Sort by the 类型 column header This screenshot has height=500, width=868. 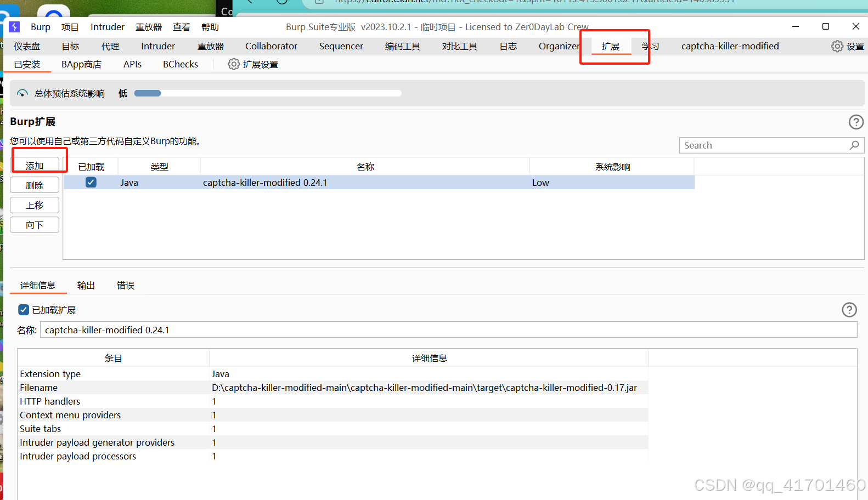(160, 167)
